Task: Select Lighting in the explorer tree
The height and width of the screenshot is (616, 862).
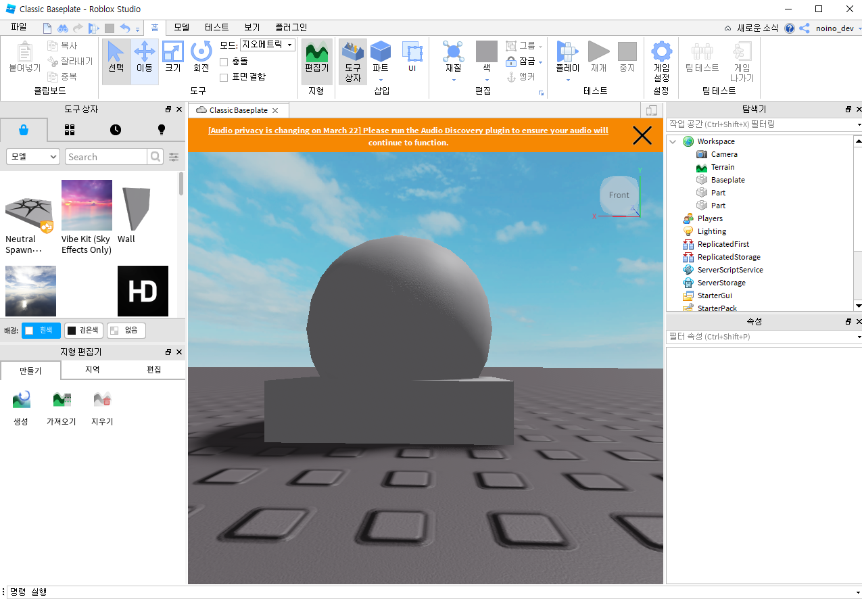Action: click(711, 231)
